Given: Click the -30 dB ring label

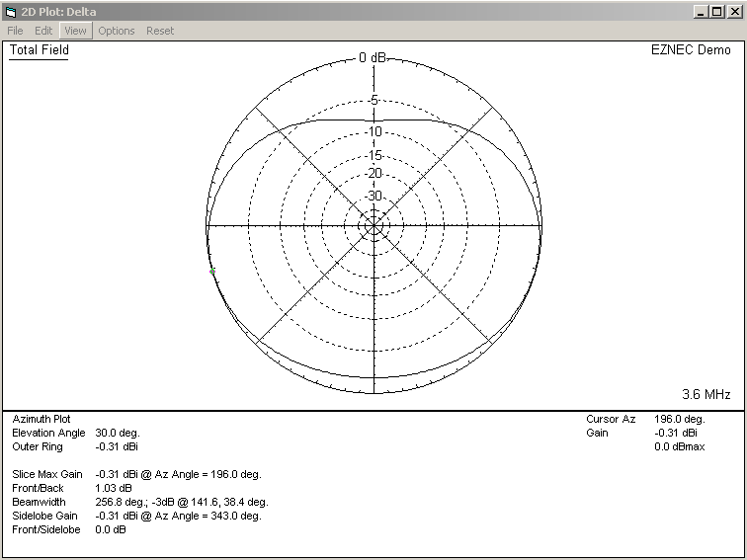Looking at the screenshot, I should tap(373, 196).
